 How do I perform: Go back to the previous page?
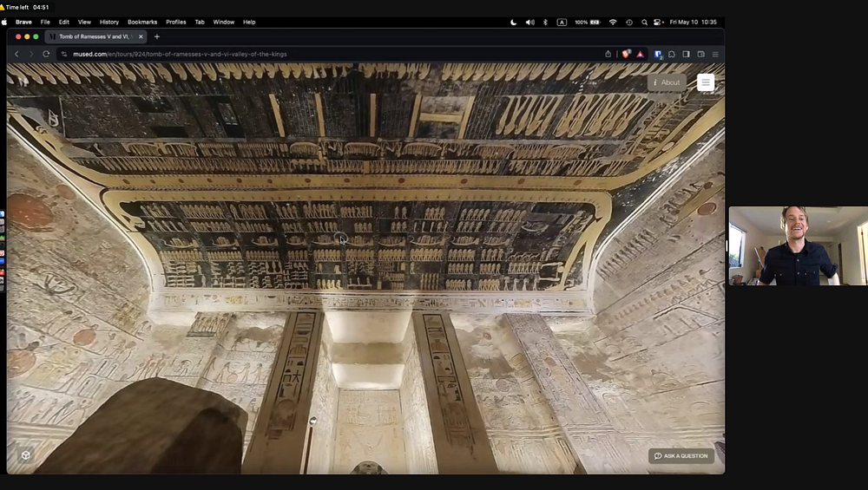coord(16,54)
